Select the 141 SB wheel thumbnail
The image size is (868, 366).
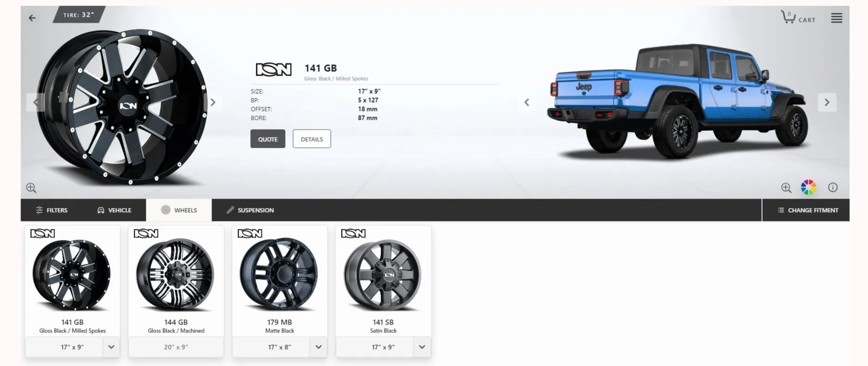coord(383,275)
